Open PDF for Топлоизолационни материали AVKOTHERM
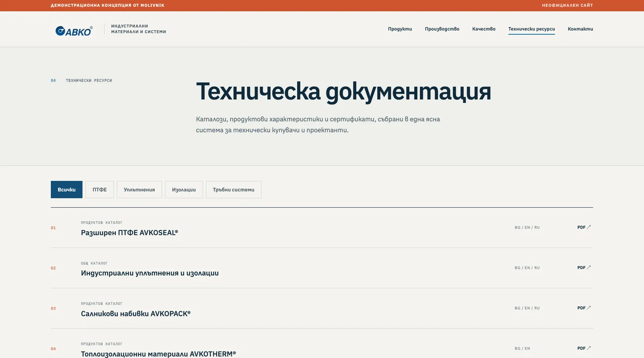 584,348
